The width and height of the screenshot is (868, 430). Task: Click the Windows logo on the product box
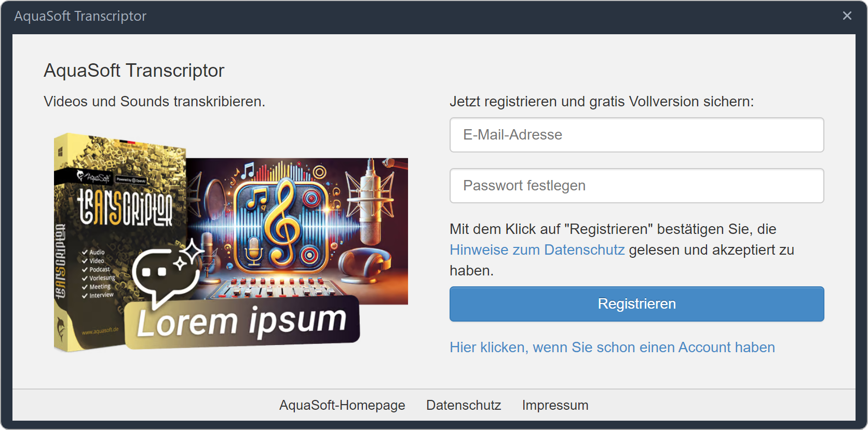click(x=61, y=151)
